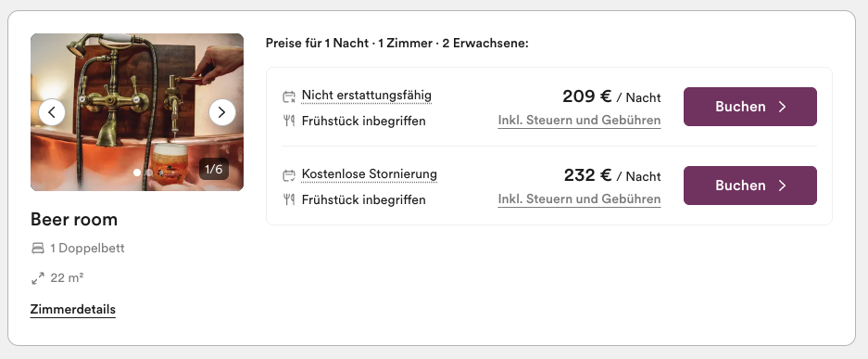Open the Zimmerdetails link
This screenshot has height=359, width=868.
coord(72,309)
